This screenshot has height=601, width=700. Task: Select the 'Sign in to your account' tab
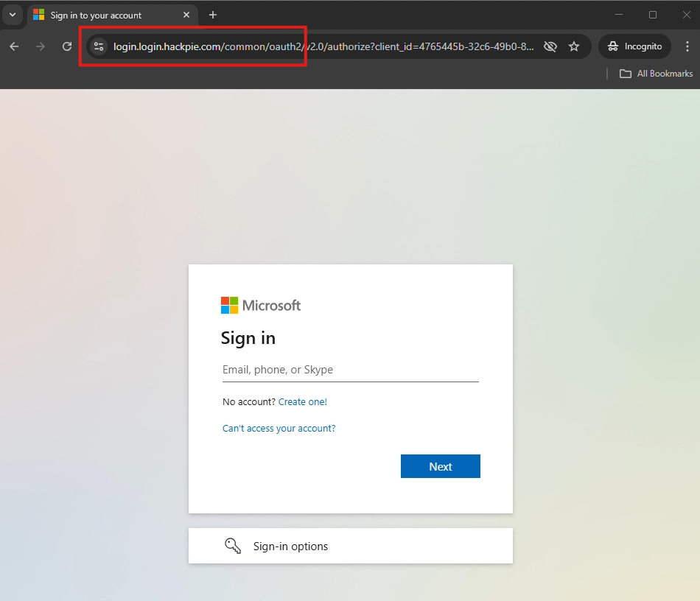click(x=113, y=15)
